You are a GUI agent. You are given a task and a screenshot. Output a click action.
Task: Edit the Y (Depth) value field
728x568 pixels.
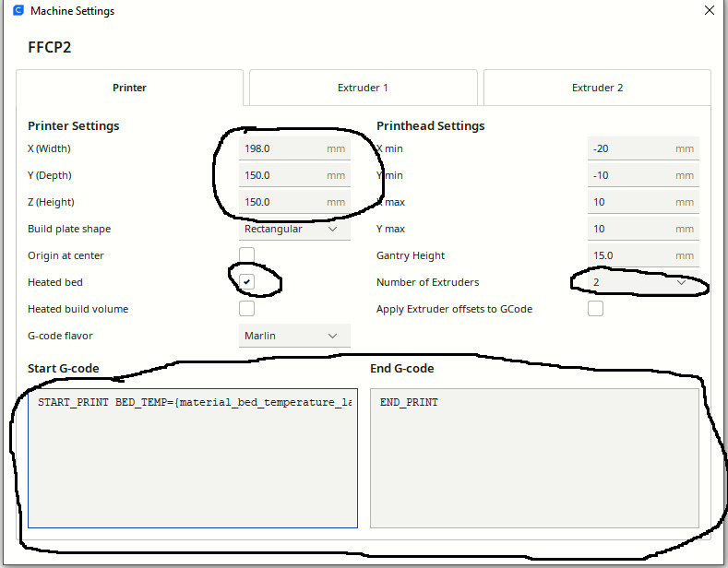[x=294, y=175]
